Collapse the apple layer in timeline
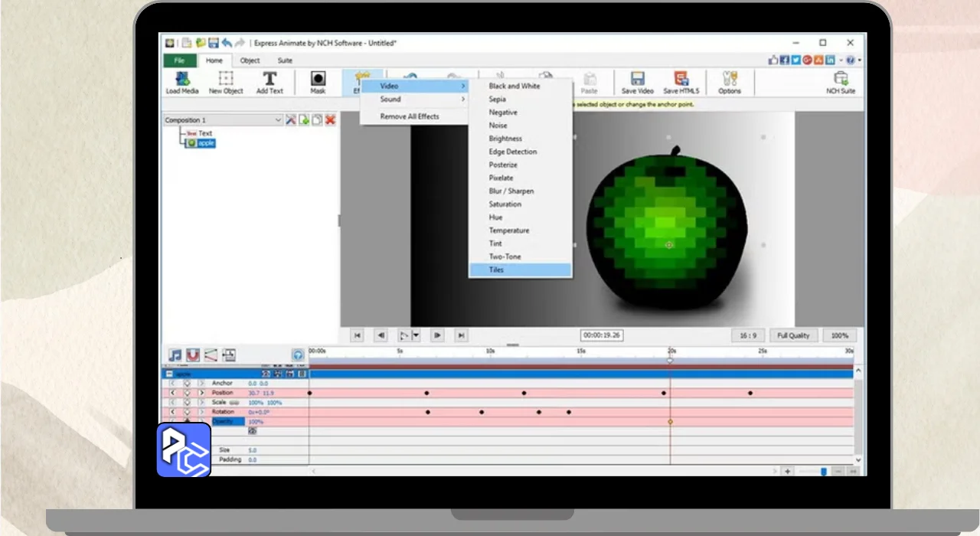Screen dimensions: 980x536 click(x=169, y=374)
